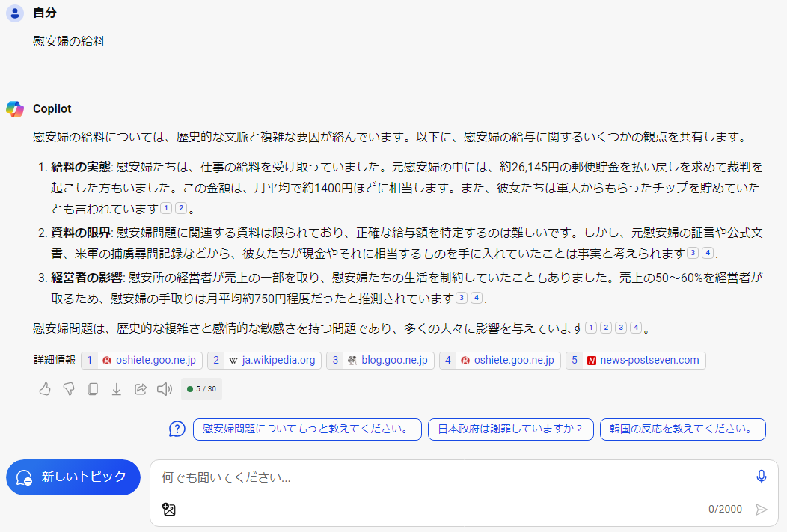
Task: Click the 5 / 30 response counter badge
Action: [x=201, y=389]
